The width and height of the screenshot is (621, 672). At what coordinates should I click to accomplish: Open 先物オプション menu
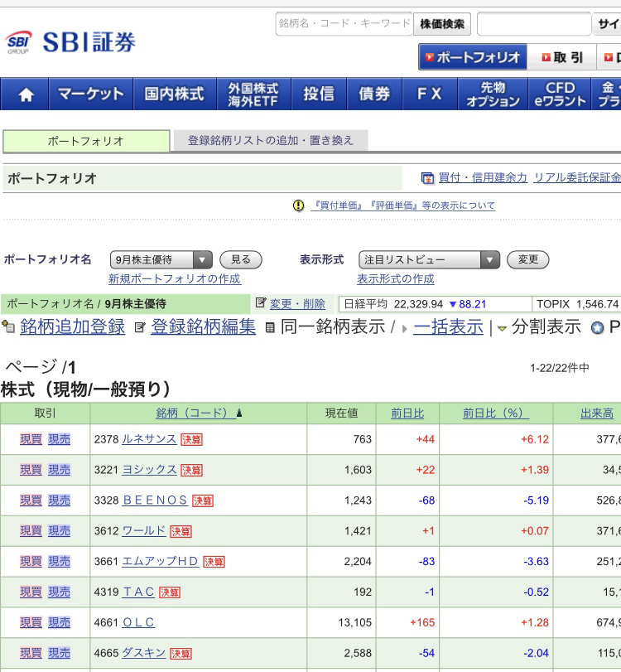(493, 94)
